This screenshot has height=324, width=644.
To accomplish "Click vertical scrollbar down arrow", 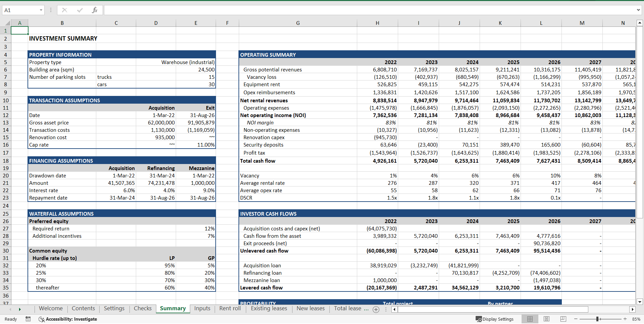I will 640,302.
